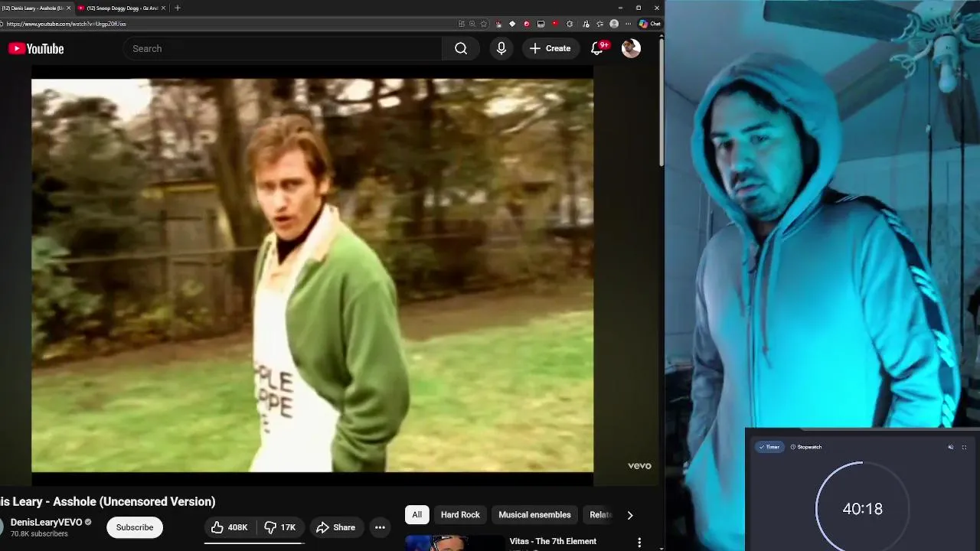Close the Denis Leary tab

click(68, 8)
